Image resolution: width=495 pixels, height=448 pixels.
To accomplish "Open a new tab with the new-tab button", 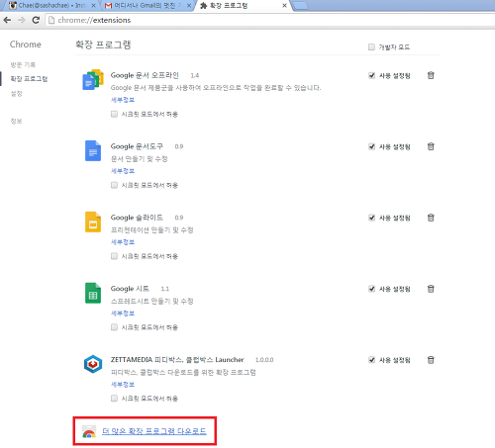I will [x=300, y=6].
